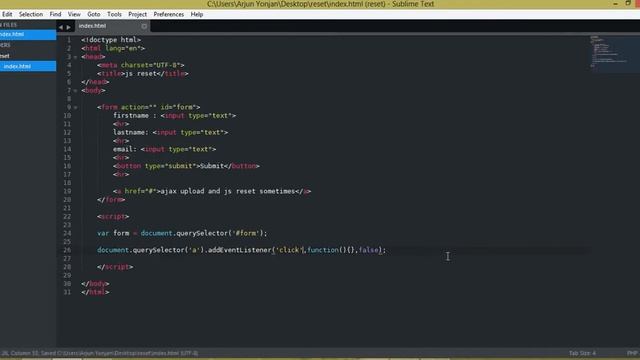Click 'ajax upload and js reset sometimes' text

[228, 191]
